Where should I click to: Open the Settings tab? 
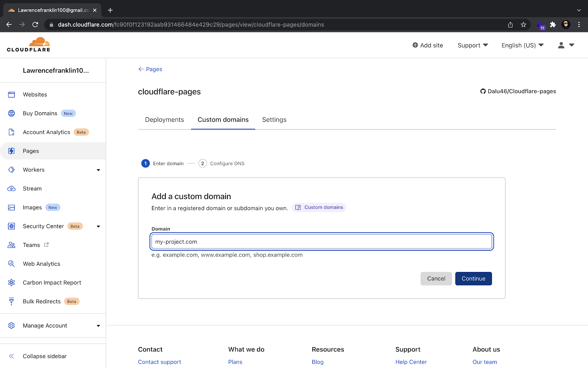[274, 120]
